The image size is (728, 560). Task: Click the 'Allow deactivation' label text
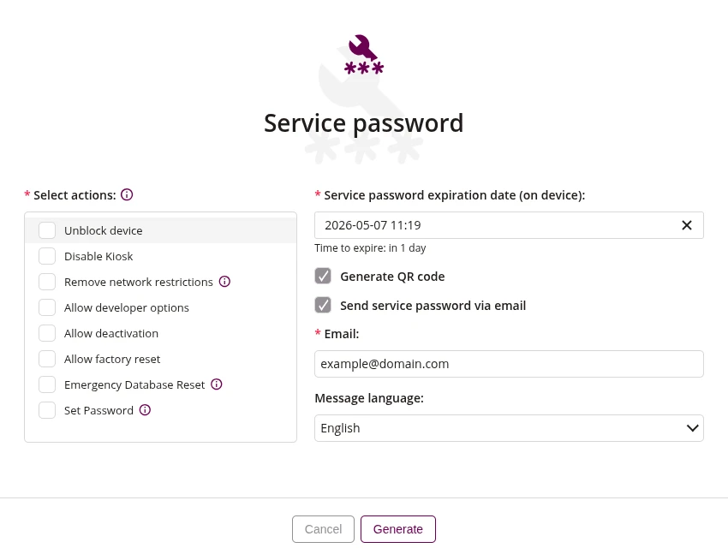[x=111, y=333]
